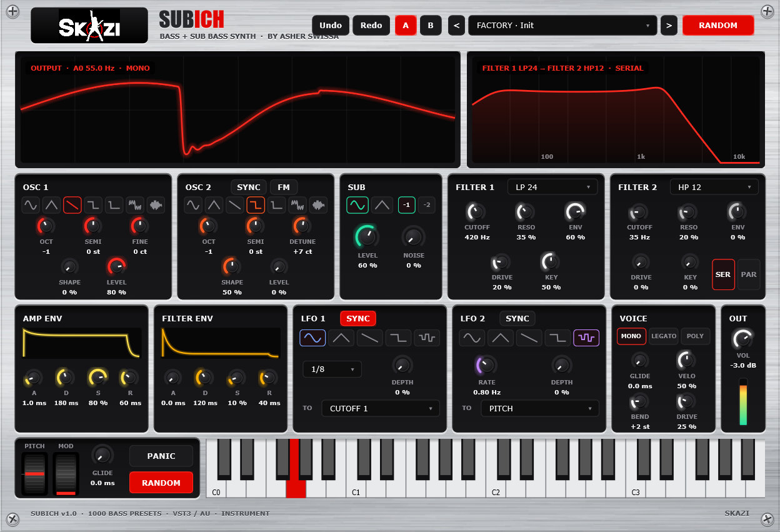Image resolution: width=780 pixels, height=532 pixels.
Task: Select the sine waveform in SUB section
Action: pos(357,204)
